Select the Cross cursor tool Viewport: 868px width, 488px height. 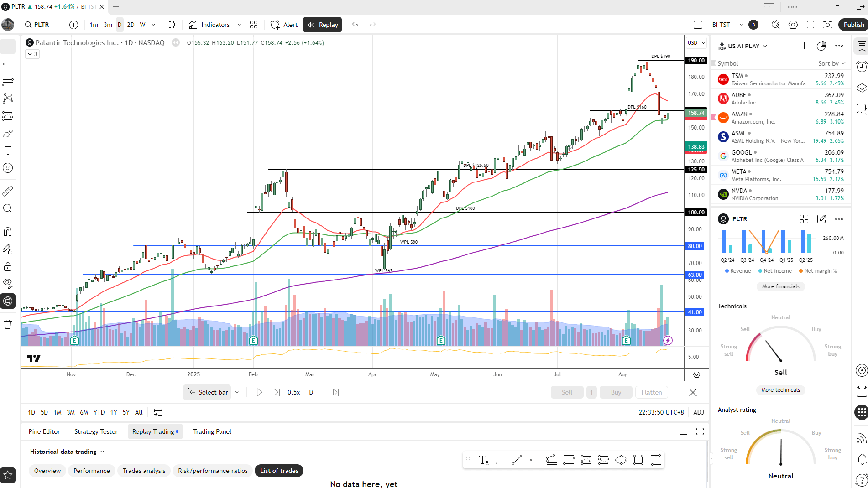[8, 47]
